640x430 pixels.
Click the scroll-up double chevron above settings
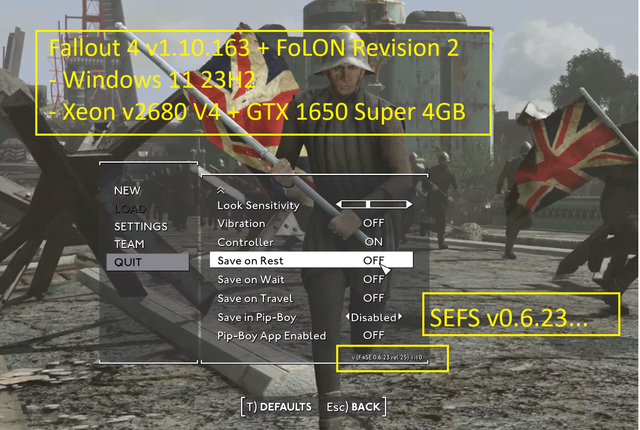(221, 190)
